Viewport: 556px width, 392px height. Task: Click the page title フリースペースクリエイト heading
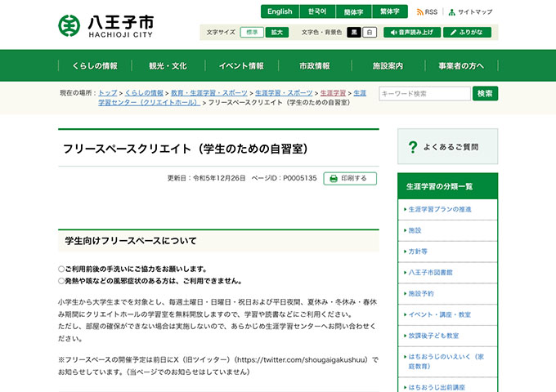186,149
